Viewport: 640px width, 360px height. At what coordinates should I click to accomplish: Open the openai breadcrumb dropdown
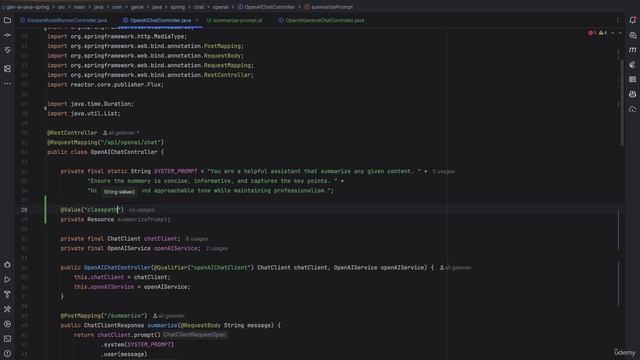click(220, 7)
